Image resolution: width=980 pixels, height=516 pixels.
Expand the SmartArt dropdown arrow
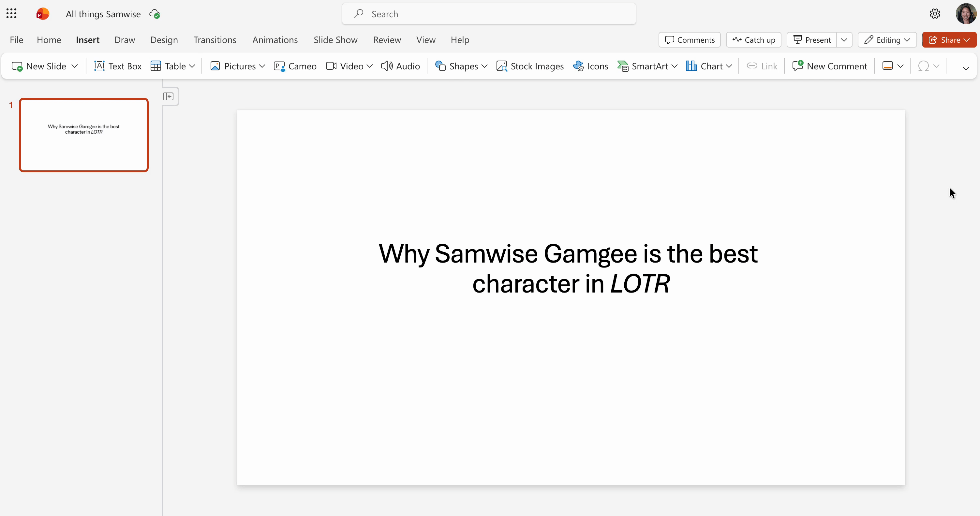675,66
